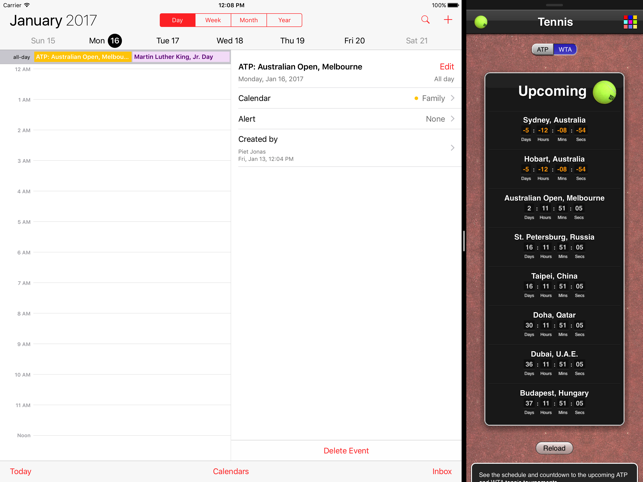
Task: Select WTA in the Tennis toggle
Action: point(565,49)
